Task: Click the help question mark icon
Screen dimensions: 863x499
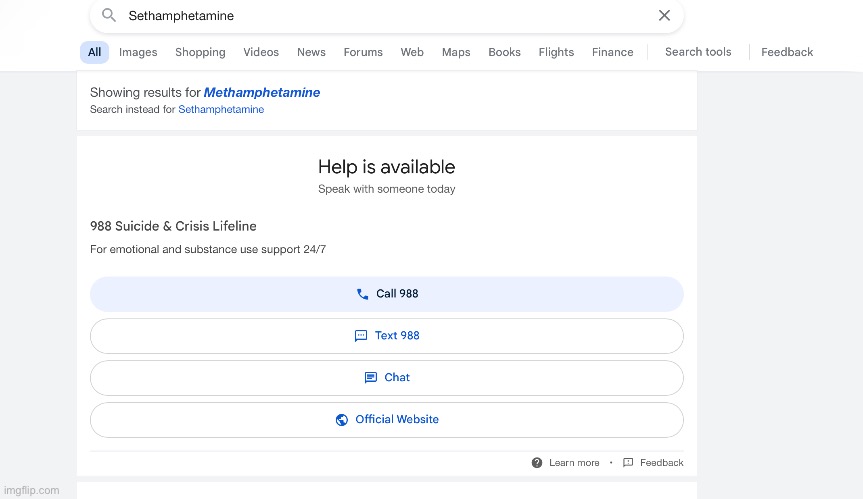Action: [x=537, y=463]
